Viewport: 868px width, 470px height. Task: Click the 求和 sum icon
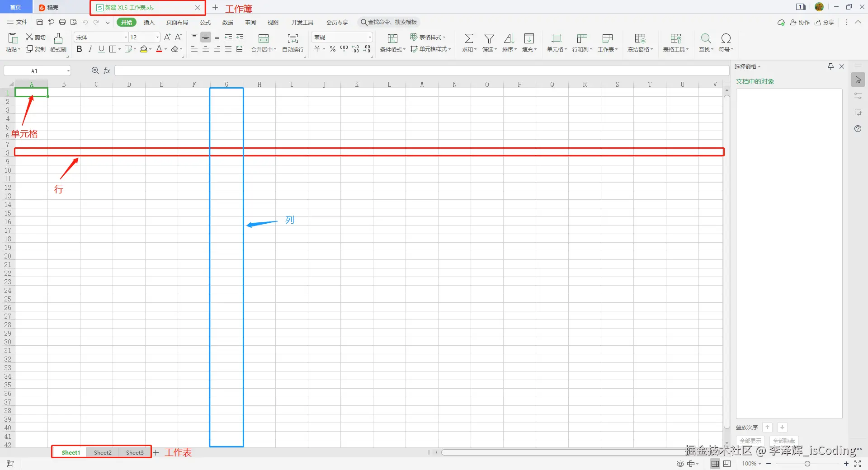(x=469, y=38)
